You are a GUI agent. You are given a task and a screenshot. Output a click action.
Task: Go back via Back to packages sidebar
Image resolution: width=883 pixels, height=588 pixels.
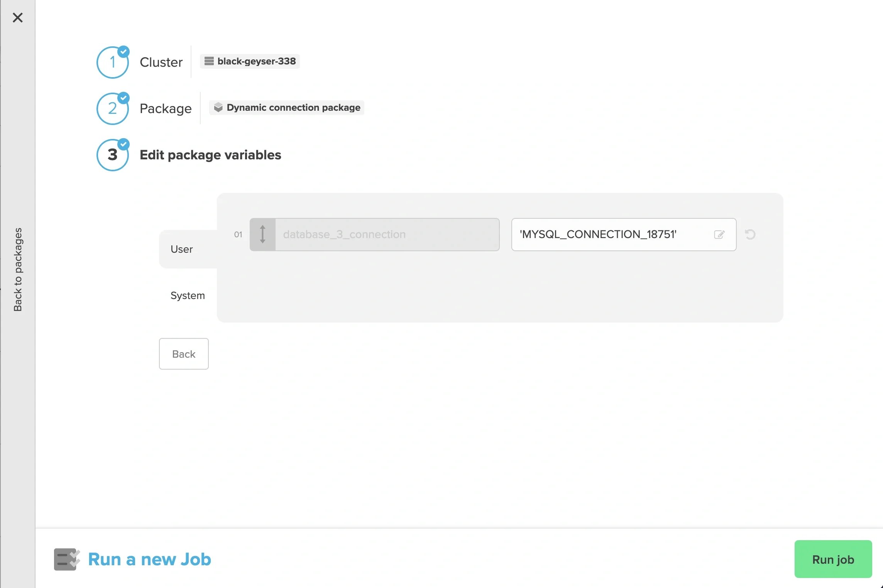(18, 269)
